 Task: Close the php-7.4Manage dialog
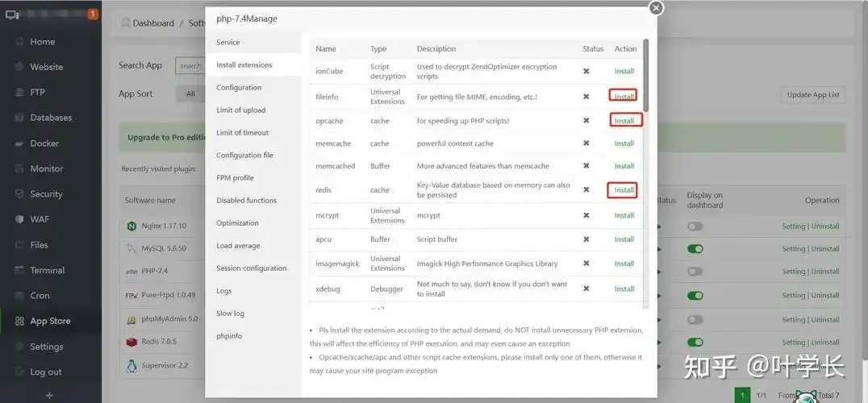pos(656,8)
